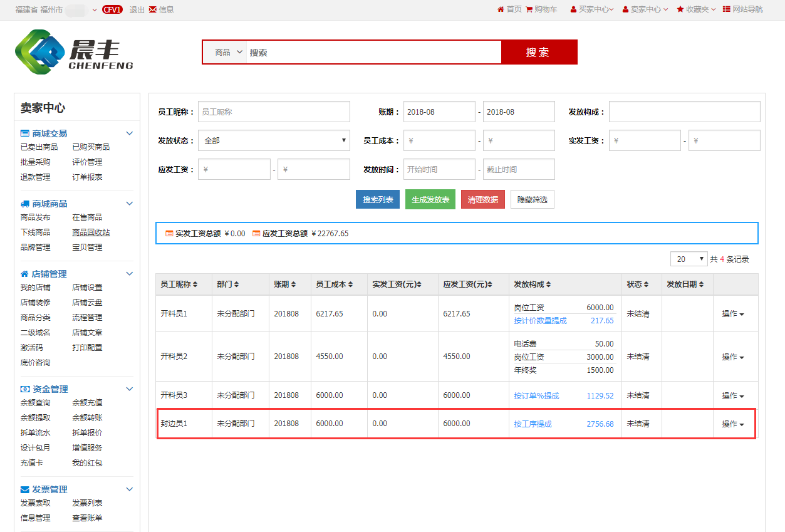Sort by employee nickname column arrows
The height and width of the screenshot is (532, 785).
(195, 284)
